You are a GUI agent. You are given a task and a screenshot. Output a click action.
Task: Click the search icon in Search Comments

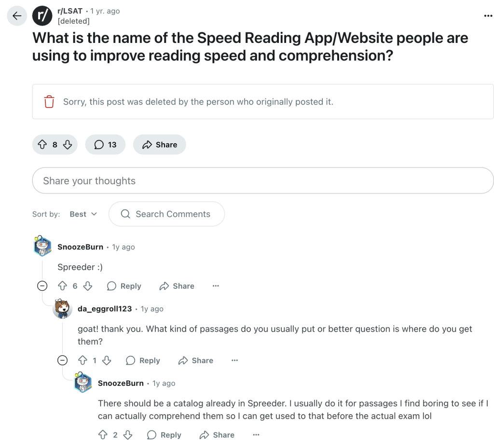(126, 214)
